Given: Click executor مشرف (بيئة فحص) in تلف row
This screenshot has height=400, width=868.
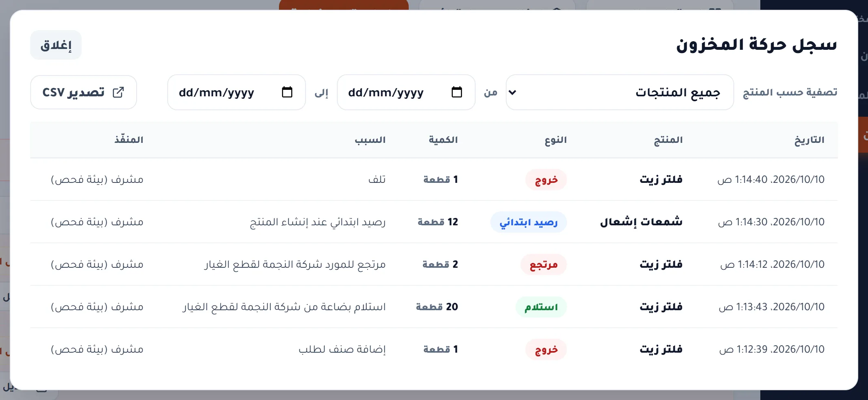Looking at the screenshot, I should (x=97, y=180).
